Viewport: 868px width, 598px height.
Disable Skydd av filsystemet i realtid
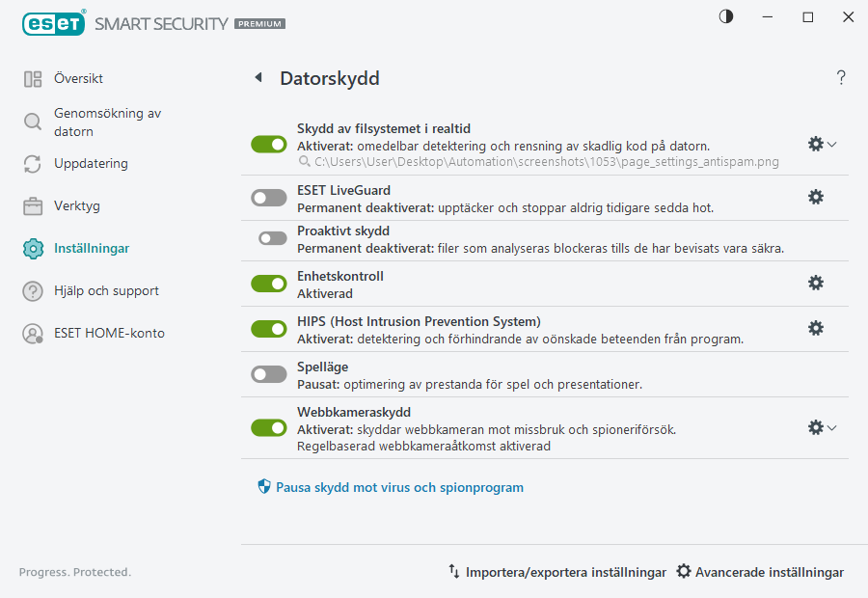(x=268, y=144)
